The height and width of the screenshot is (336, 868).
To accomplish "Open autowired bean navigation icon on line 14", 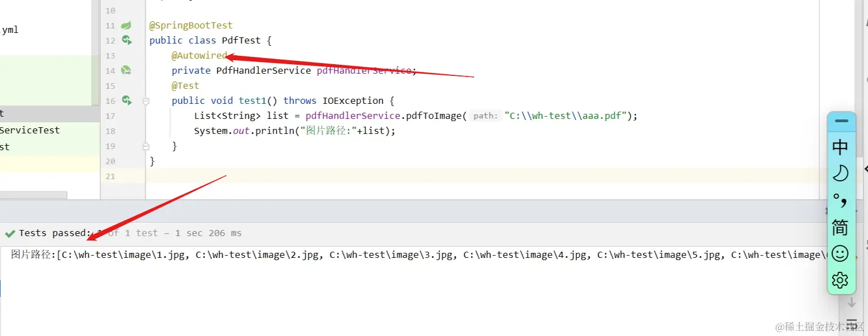I will (x=127, y=70).
